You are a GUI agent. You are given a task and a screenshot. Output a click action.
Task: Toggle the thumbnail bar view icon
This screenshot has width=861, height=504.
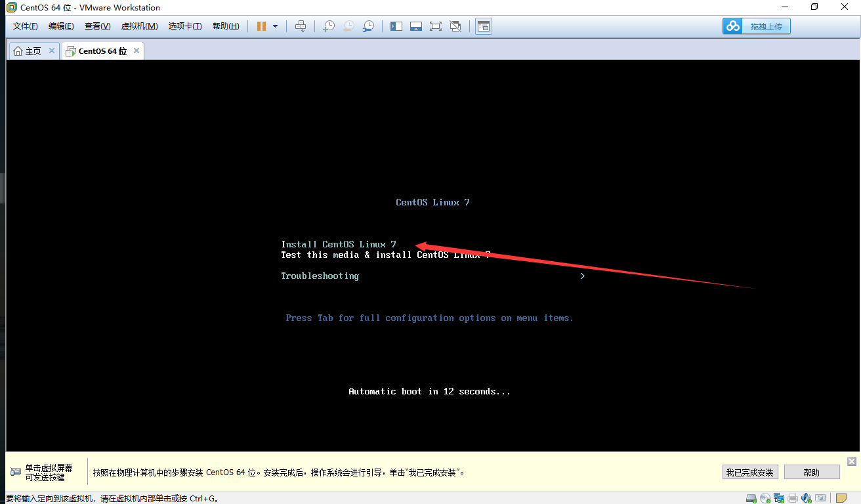[x=415, y=26]
